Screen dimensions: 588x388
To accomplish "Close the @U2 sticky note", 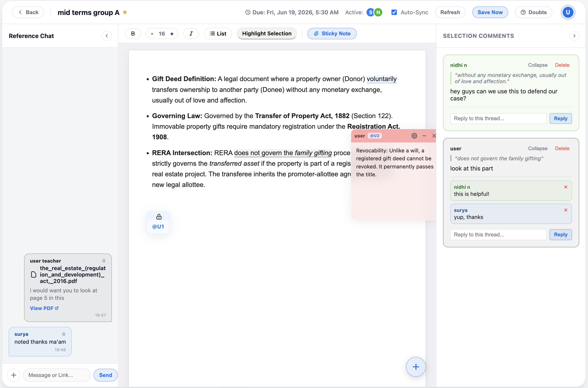I will tap(434, 136).
